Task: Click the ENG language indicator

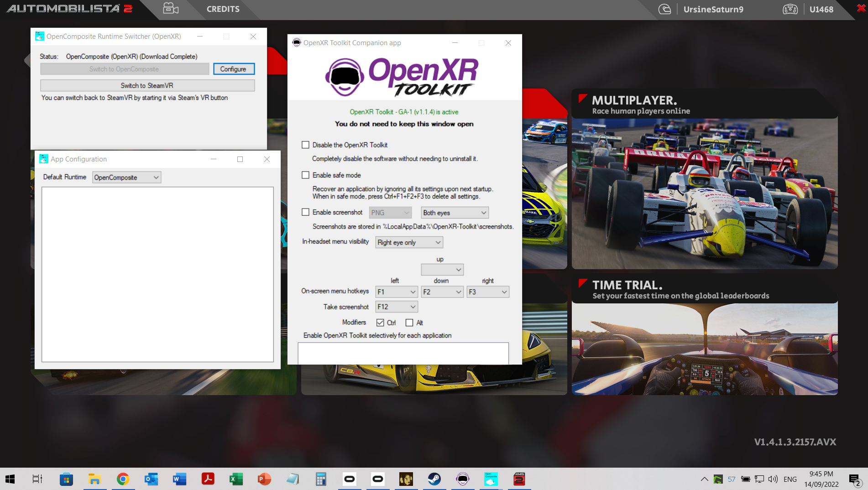Action: (x=790, y=479)
